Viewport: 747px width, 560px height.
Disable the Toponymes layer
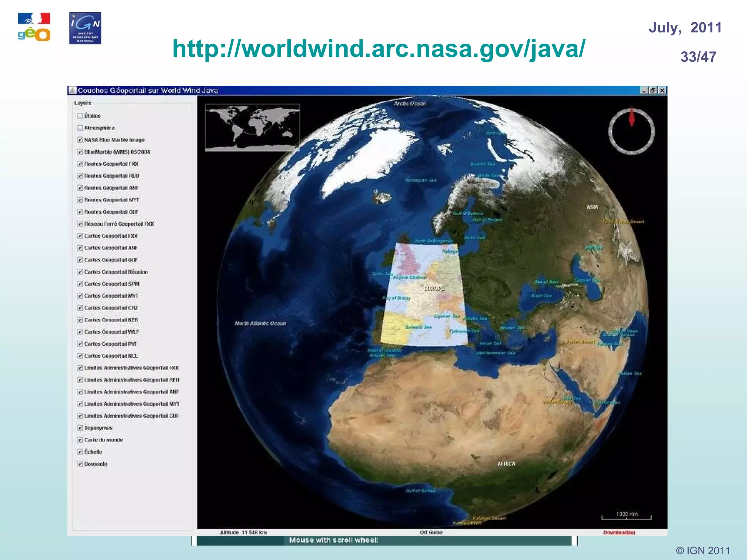coord(80,428)
